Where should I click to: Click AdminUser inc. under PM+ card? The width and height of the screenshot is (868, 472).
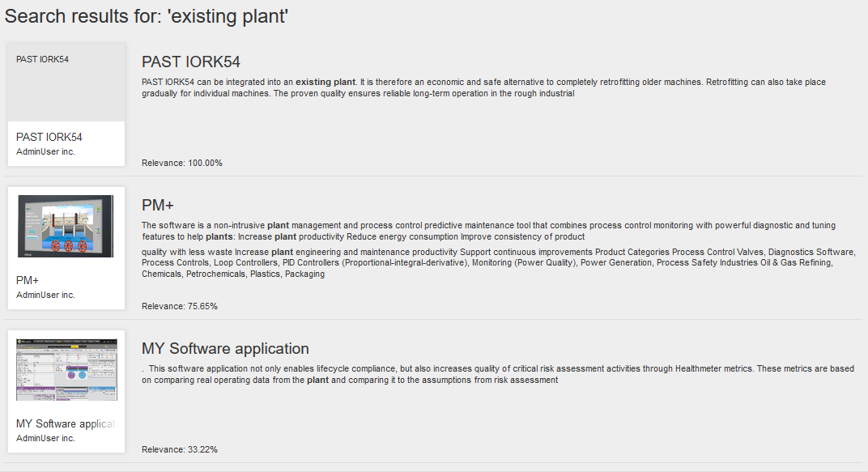[45, 295]
